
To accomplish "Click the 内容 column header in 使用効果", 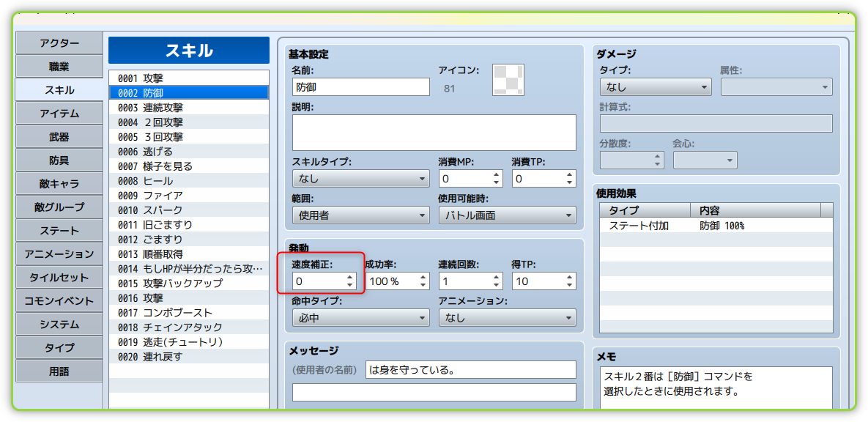I will tap(756, 210).
